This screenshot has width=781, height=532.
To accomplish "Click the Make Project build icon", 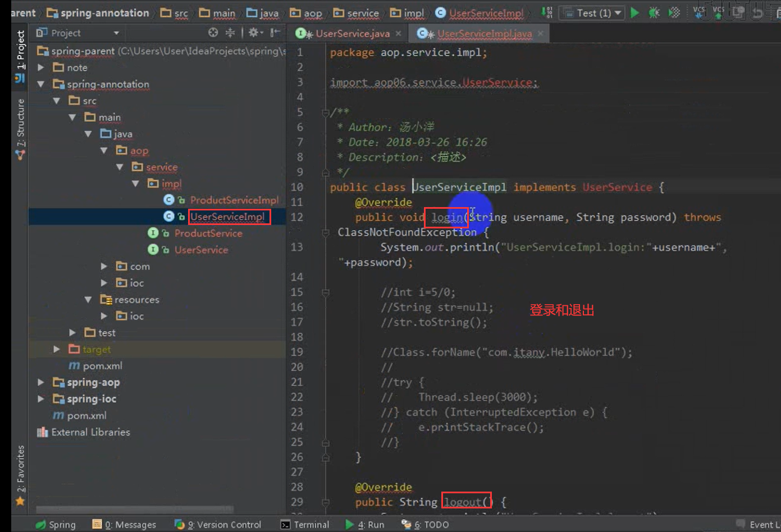I will [547, 12].
